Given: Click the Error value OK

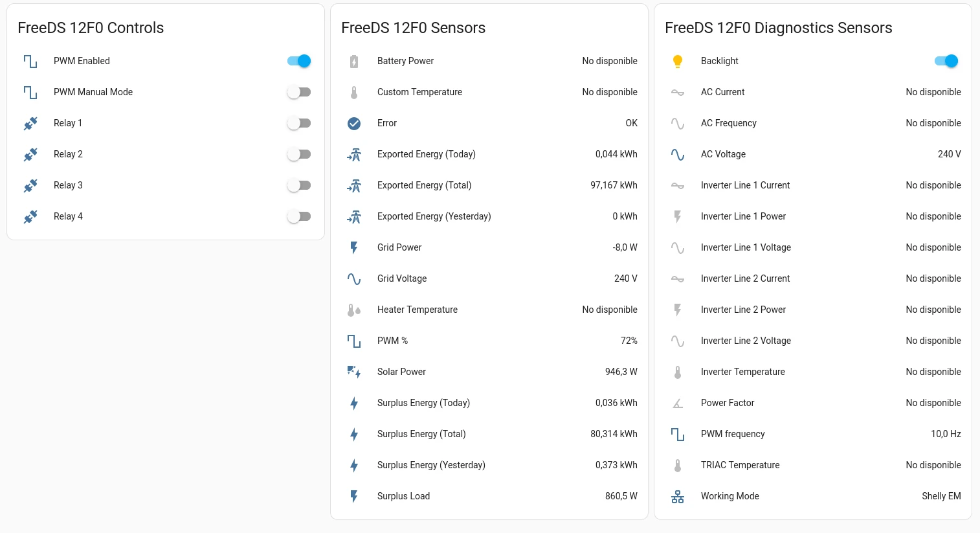Looking at the screenshot, I should (632, 123).
